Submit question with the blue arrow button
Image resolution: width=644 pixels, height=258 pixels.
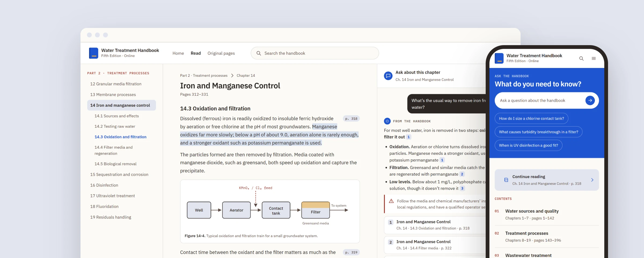click(590, 101)
